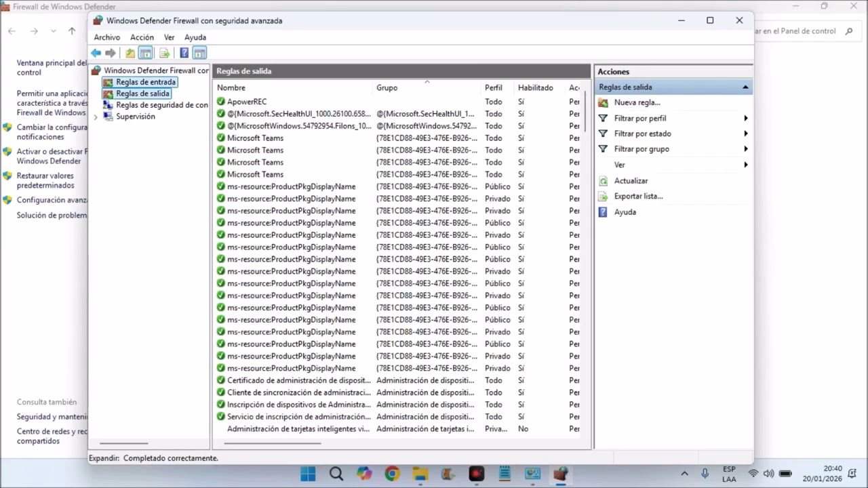Open the Acción menu
This screenshot has height=488, width=868.
click(142, 37)
